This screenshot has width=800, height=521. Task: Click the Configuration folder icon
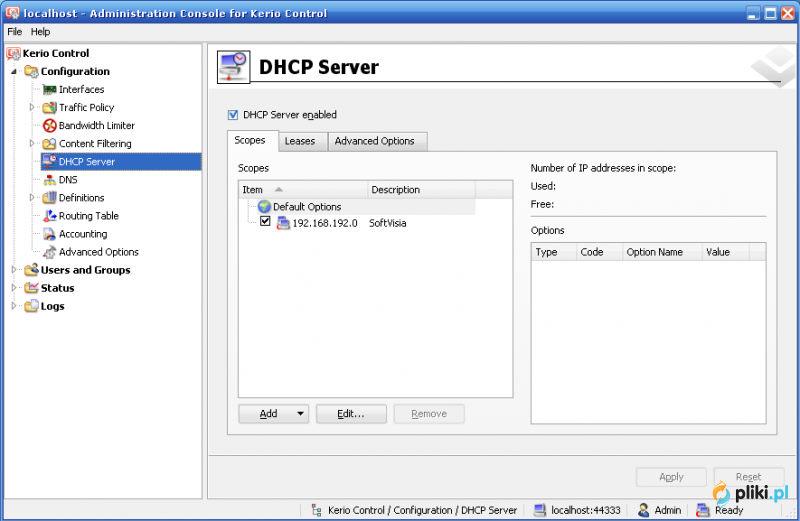click(x=32, y=71)
